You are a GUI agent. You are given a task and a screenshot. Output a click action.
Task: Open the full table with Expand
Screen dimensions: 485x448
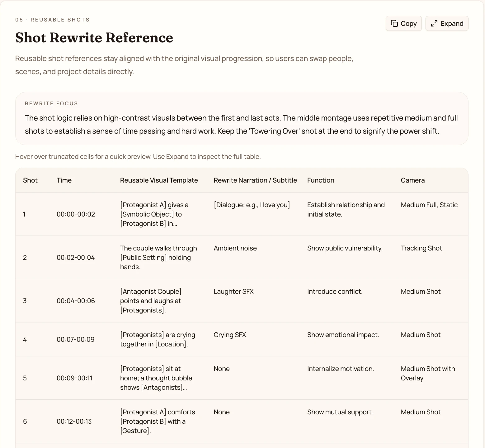[447, 24]
